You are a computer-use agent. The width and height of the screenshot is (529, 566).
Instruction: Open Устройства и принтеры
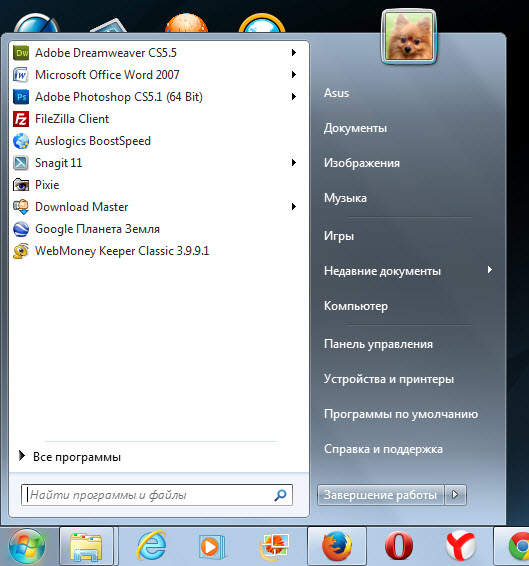pyautogui.click(x=389, y=379)
